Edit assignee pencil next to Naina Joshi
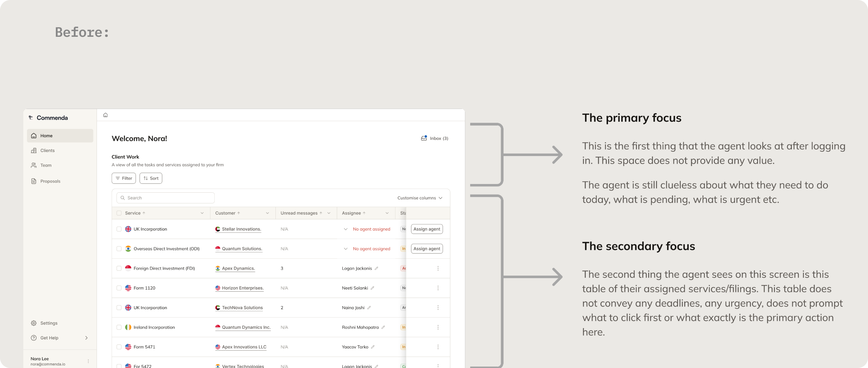 coord(369,307)
